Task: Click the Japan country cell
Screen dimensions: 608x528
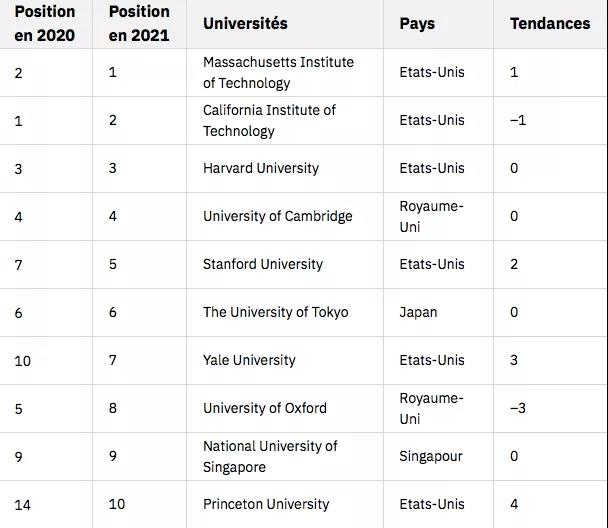Action: click(x=418, y=312)
